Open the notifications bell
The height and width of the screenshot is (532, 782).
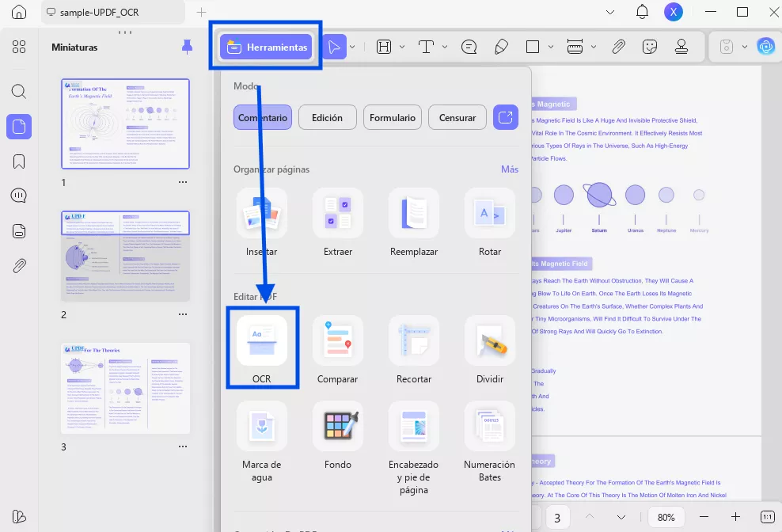click(x=643, y=12)
